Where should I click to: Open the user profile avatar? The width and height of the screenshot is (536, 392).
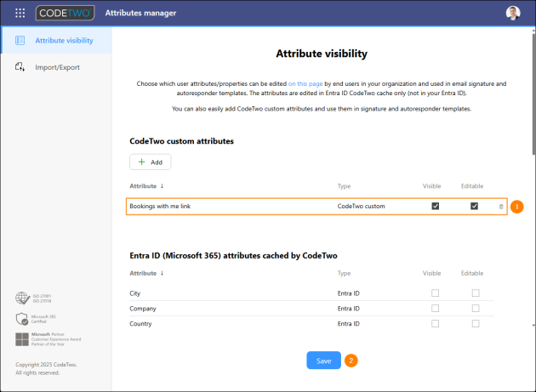click(x=513, y=13)
